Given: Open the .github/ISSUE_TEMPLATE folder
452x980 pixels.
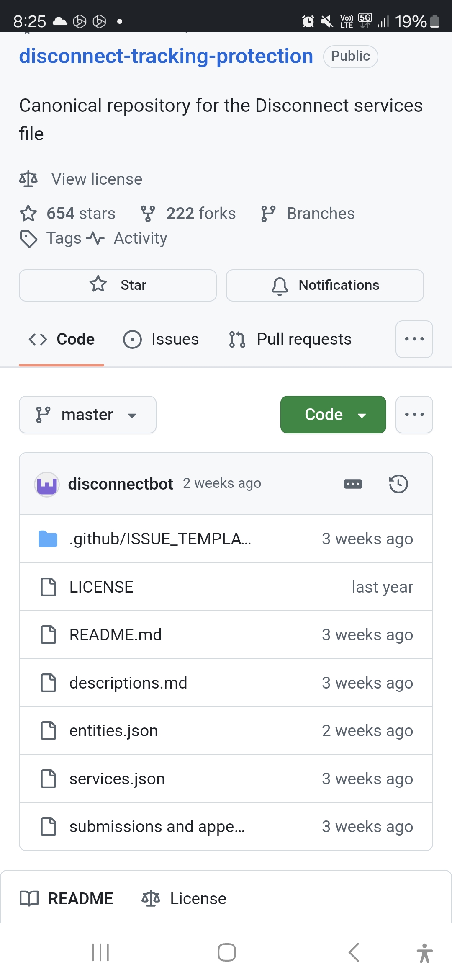Looking at the screenshot, I should (160, 539).
